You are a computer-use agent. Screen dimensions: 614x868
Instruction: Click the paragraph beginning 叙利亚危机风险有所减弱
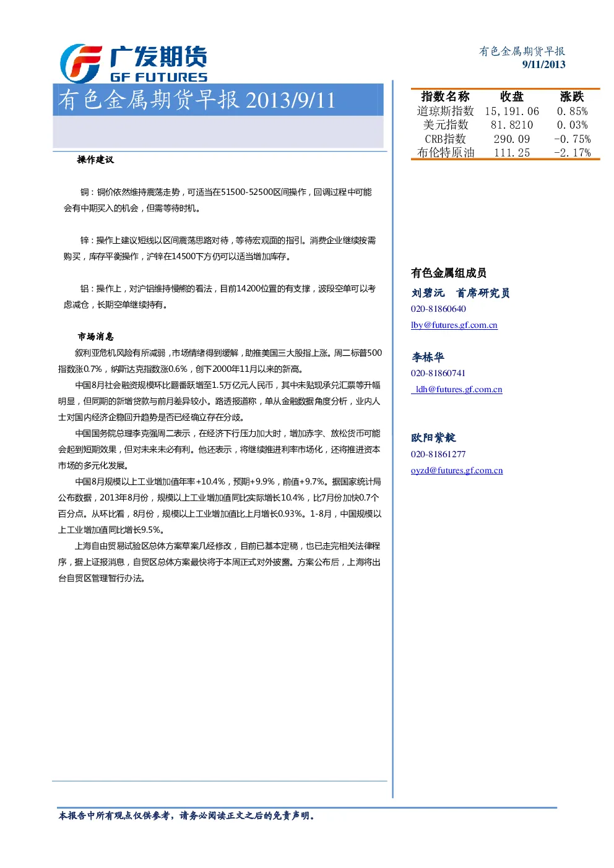click(x=220, y=361)
